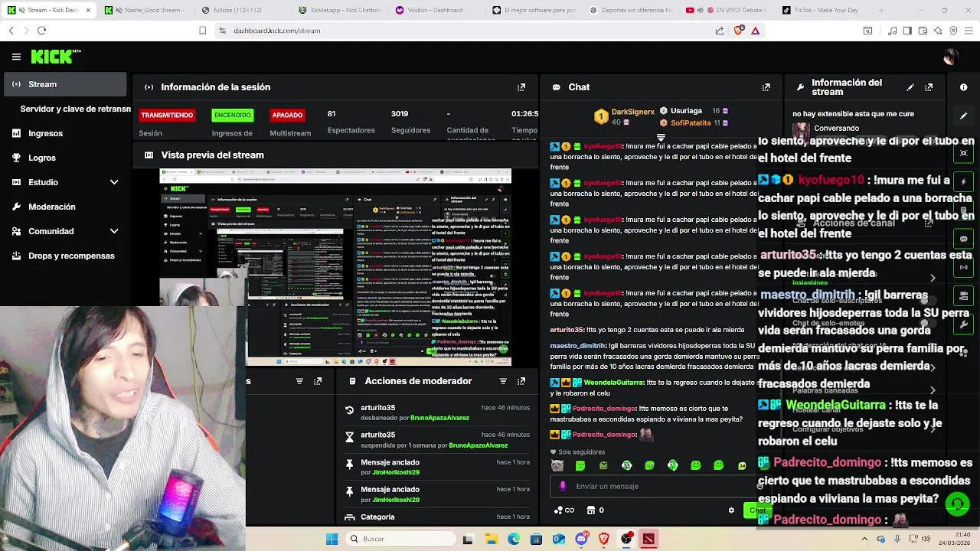
Task: Open the hamburger menu beside Kick logo
Action: [16, 57]
